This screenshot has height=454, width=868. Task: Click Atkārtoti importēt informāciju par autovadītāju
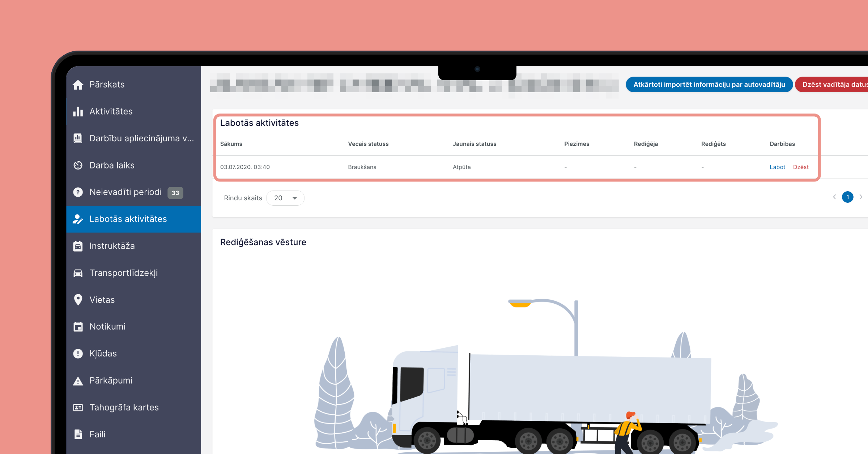(x=709, y=85)
